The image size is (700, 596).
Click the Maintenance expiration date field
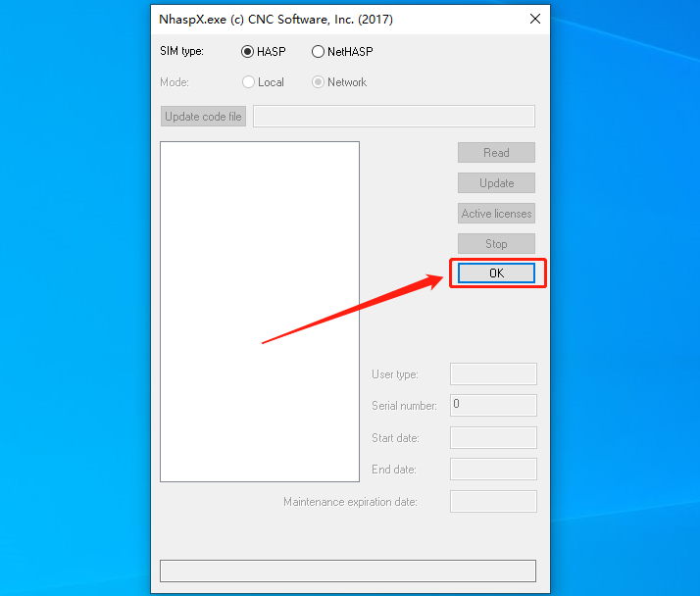[493, 502]
